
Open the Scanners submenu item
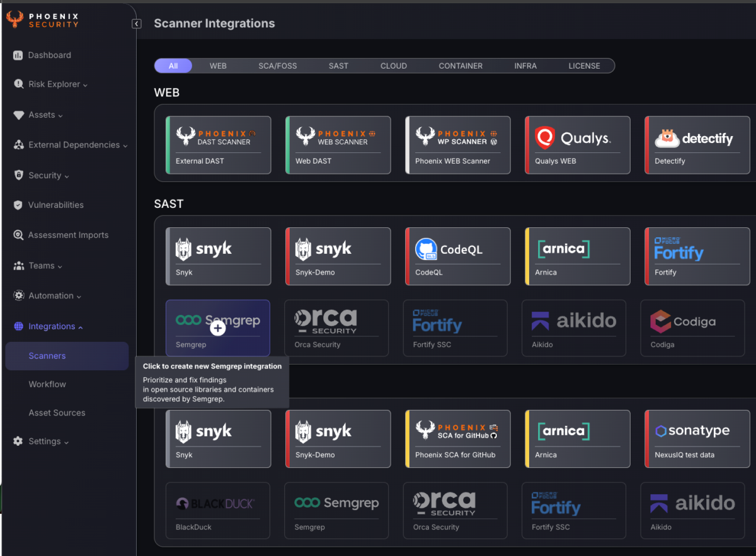[67, 356]
